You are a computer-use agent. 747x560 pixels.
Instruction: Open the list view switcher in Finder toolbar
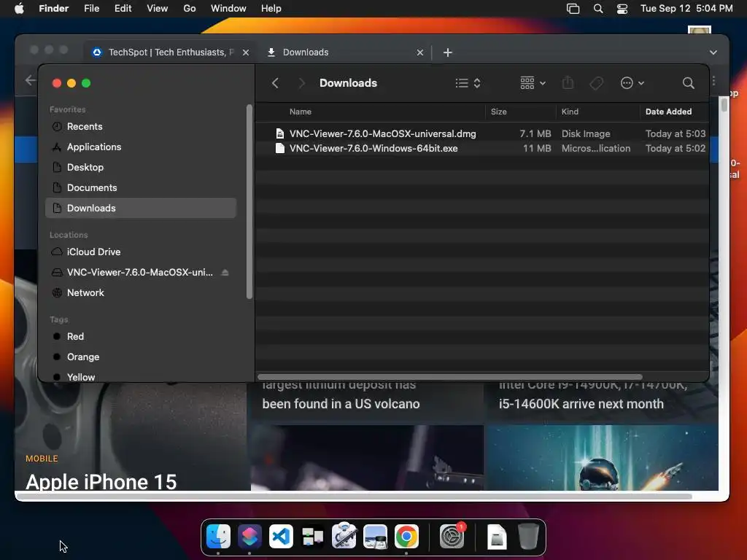click(x=468, y=83)
